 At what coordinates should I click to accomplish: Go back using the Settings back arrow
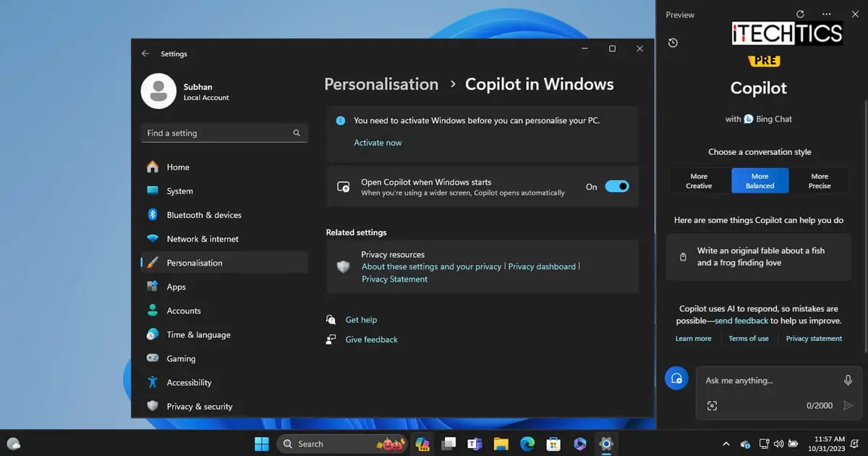tap(145, 54)
